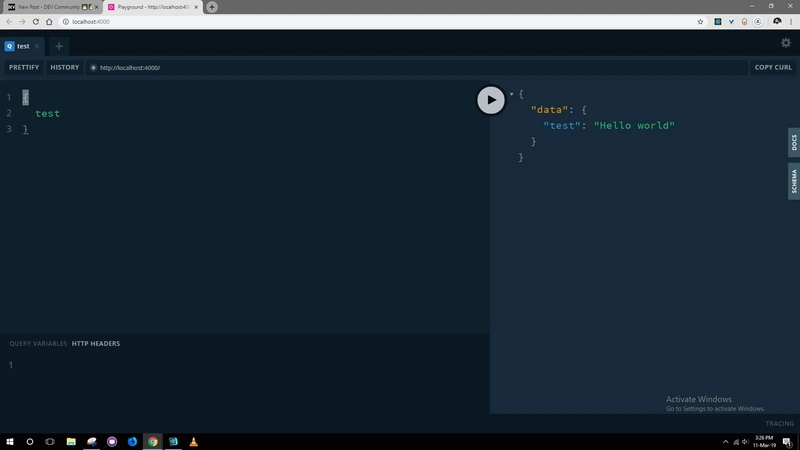This screenshot has height=450, width=800.
Task: Add a new Playground tab with plus
Action: pyautogui.click(x=59, y=46)
